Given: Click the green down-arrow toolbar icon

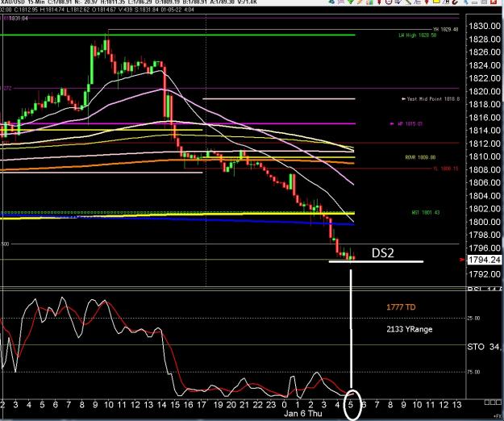Looking at the screenshot, I should [350, 2].
